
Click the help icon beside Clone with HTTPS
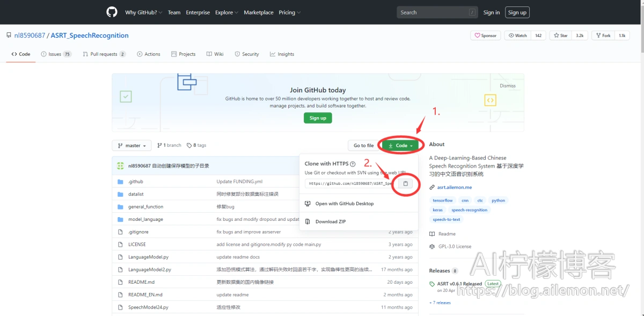click(x=353, y=164)
